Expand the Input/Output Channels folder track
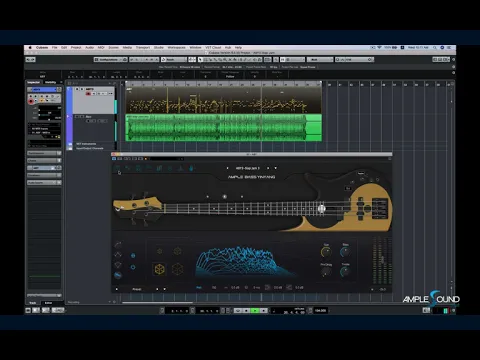Screen dimensions: 480x360 [x=70, y=148]
